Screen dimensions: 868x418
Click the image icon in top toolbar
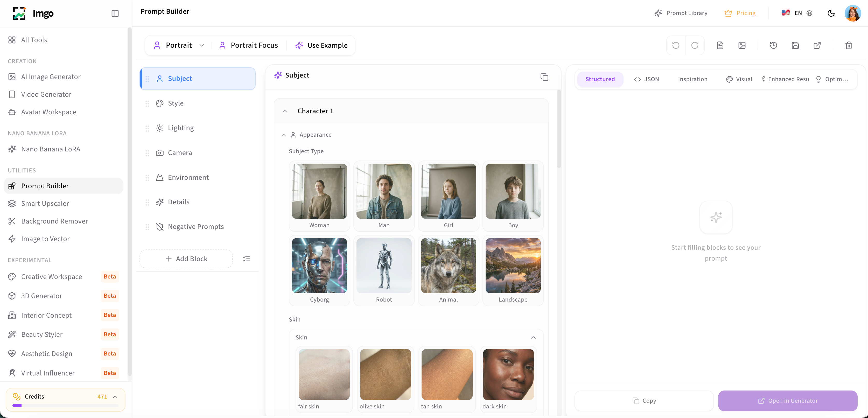742,46
